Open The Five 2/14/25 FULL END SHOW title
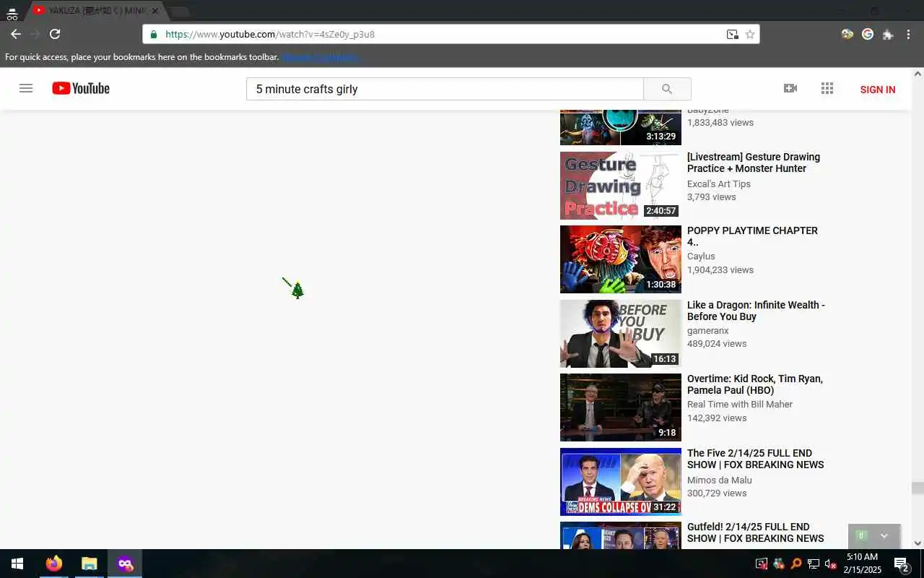Image resolution: width=924 pixels, height=578 pixels. (x=756, y=459)
